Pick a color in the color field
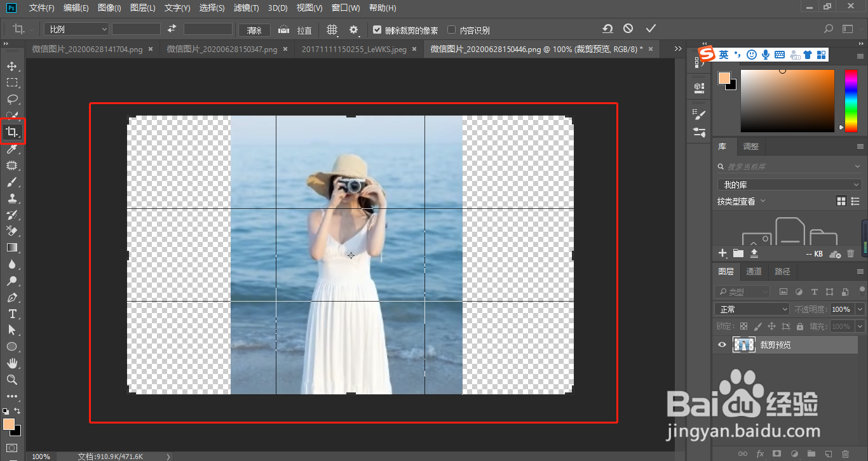Screen dimensions: 868x461 coord(787,100)
